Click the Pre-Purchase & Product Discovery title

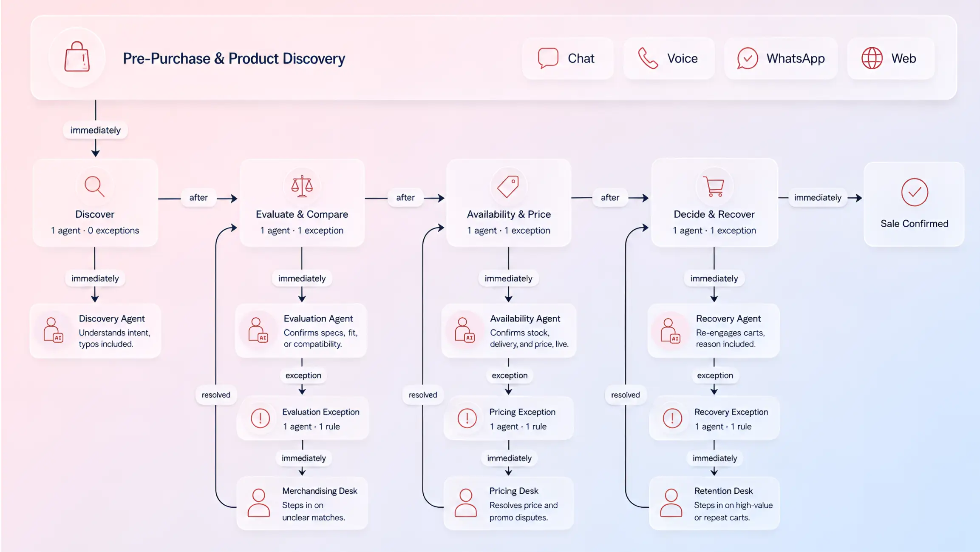coord(234,58)
